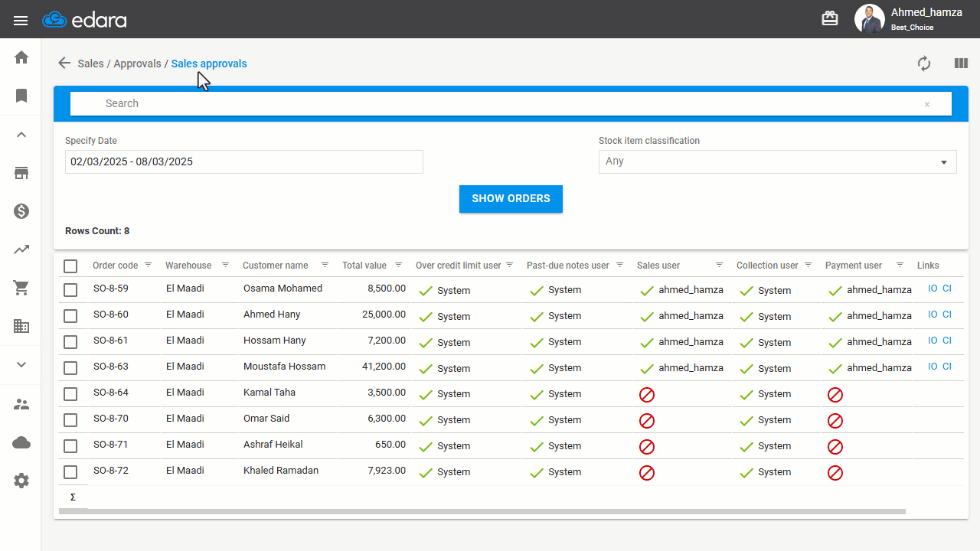Toggle the select-all rows checkbox
Viewport: 980px width, 551px height.
(x=70, y=266)
